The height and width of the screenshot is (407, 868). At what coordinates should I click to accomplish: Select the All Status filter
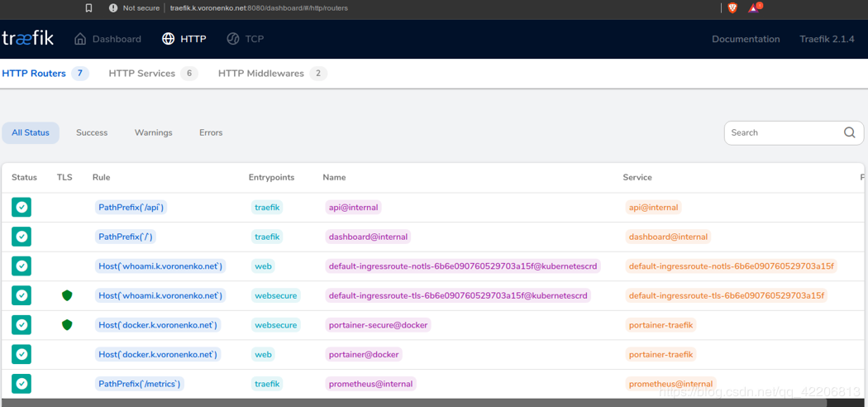[x=31, y=132]
